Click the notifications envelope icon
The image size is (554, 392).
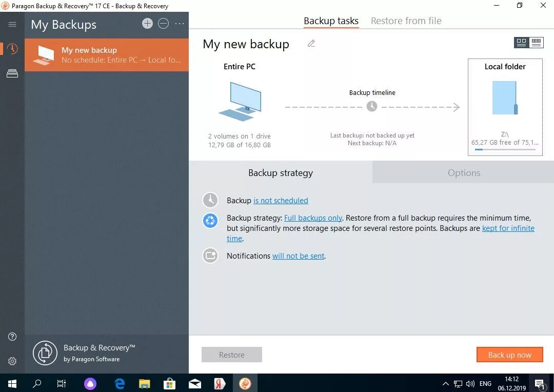[210, 255]
